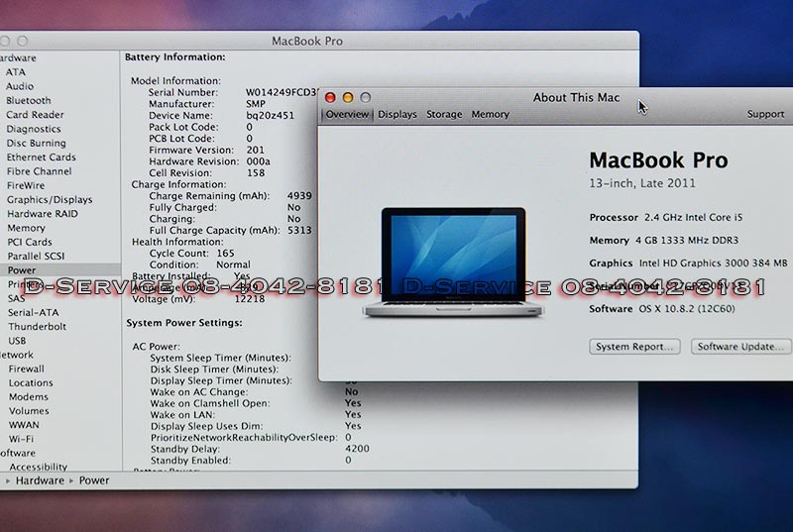Select Parallel SCSI in sidebar

coord(36,257)
